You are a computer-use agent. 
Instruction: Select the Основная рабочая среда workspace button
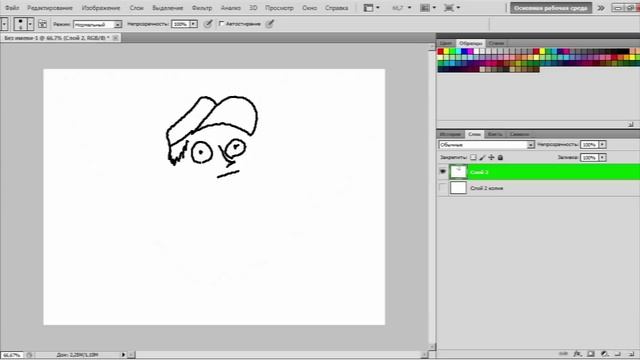551,8
